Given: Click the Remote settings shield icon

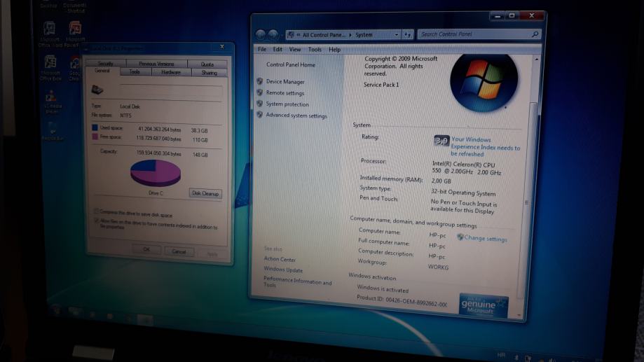Looking at the screenshot, I should (x=259, y=92).
